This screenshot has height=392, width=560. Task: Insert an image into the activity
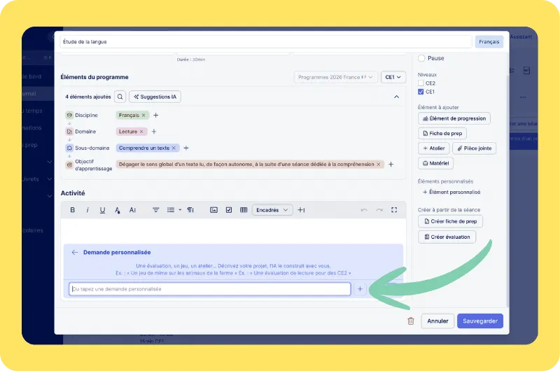point(213,210)
